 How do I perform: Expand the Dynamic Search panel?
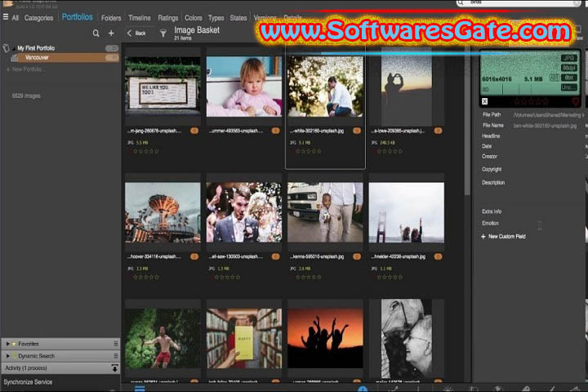point(7,355)
